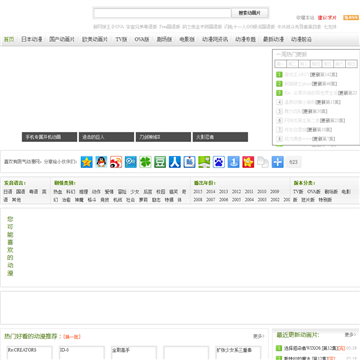Switch to the 周三 tab in weekly updates
This screenshot has width=360, height=360.
304,64
